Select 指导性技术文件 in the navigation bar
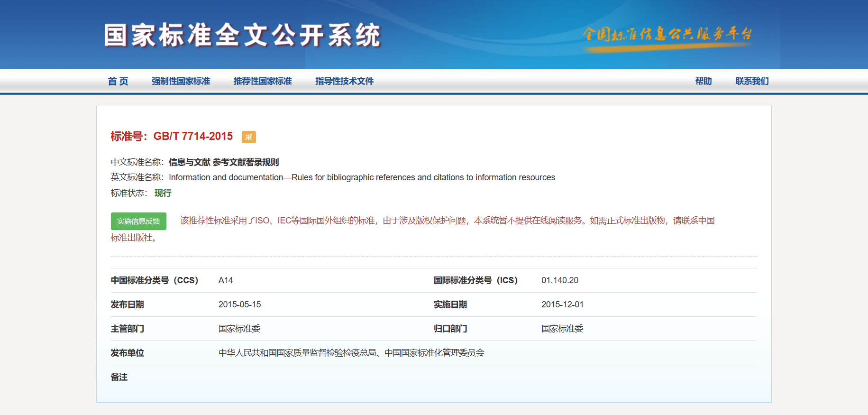 coord(344,81)
